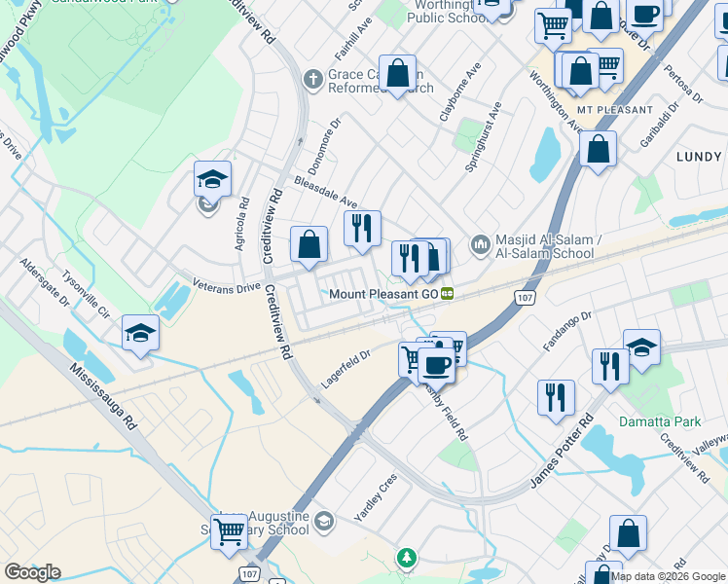Click the restaurant marker on James Potter Rd
Viewport: 728px width, 584px height.
[x=610, y=370]
